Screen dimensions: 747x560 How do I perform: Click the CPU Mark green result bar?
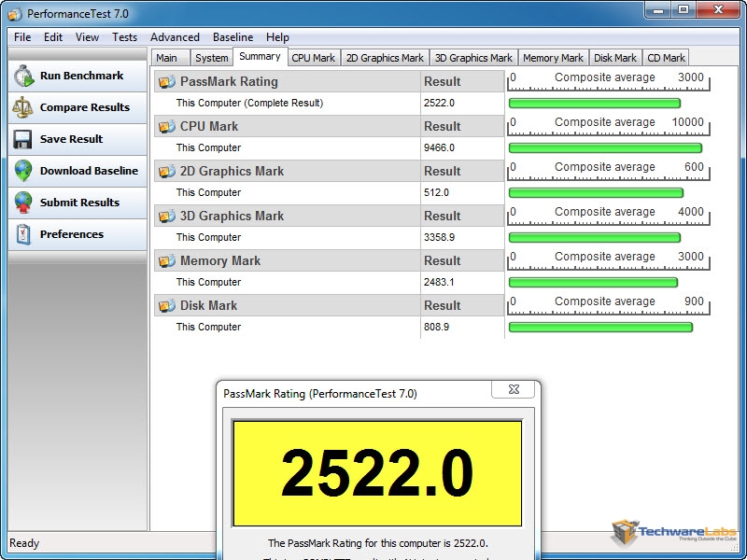(x=605, y=148)
